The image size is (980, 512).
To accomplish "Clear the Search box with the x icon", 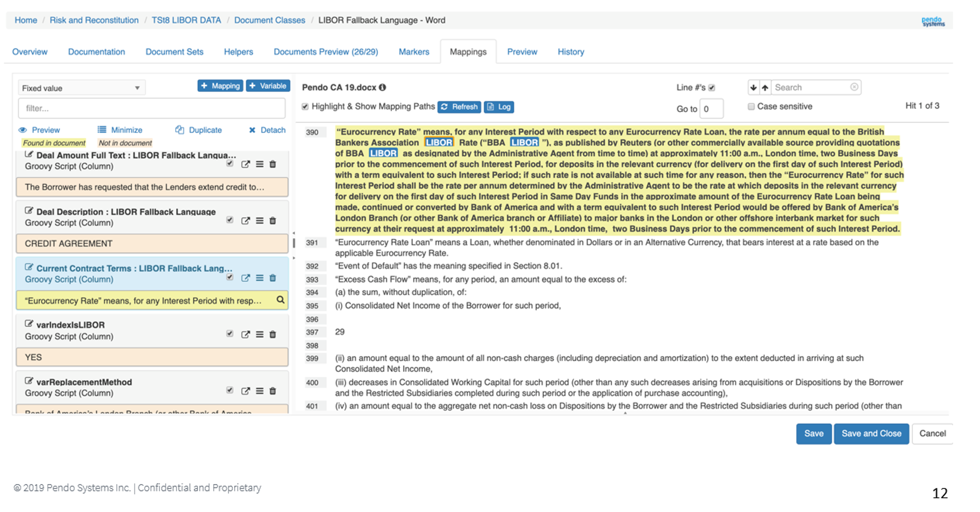I will click(854, 87).
